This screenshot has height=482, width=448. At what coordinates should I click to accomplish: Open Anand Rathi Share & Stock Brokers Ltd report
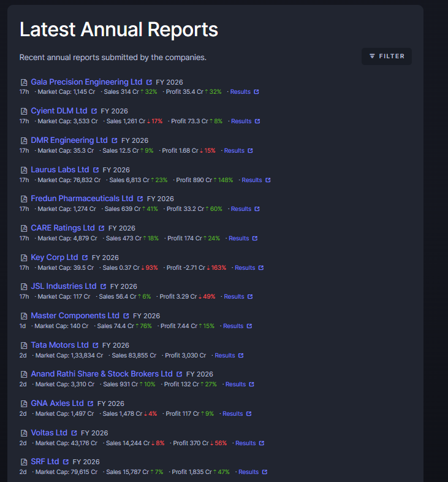point(102,375)
